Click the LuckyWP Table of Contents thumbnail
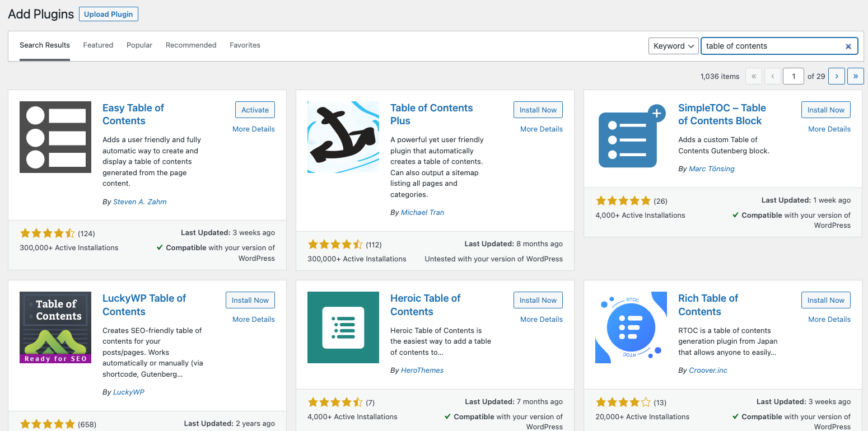 click(55, 327)
